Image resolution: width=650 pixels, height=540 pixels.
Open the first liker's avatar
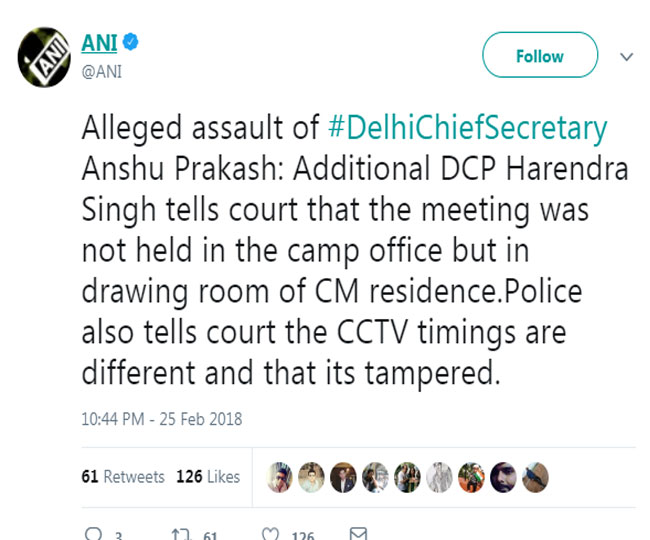pyautogui.click(x=279, y=477)
